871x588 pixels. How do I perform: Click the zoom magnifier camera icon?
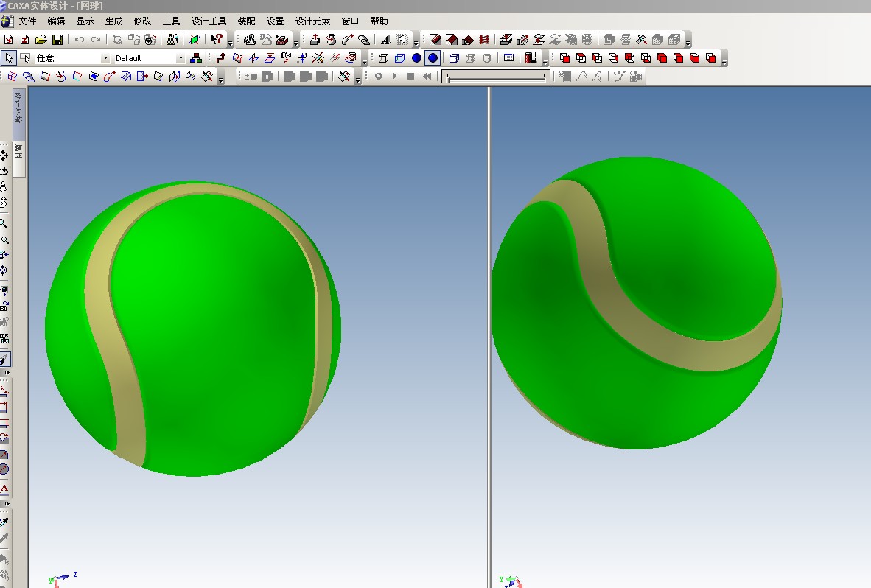pos(4,224)
